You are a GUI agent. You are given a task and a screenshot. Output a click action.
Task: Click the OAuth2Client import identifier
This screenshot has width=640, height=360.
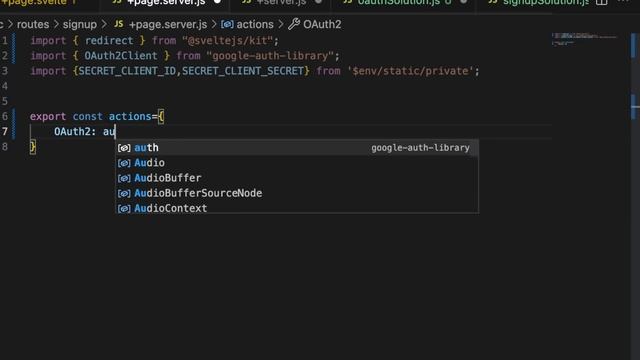pos(121,56)
